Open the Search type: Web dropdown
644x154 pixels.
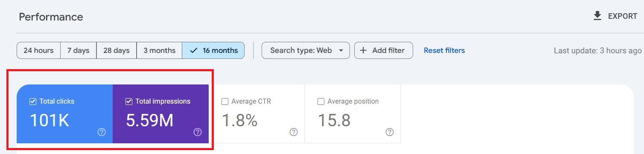[x=306, y=50]
